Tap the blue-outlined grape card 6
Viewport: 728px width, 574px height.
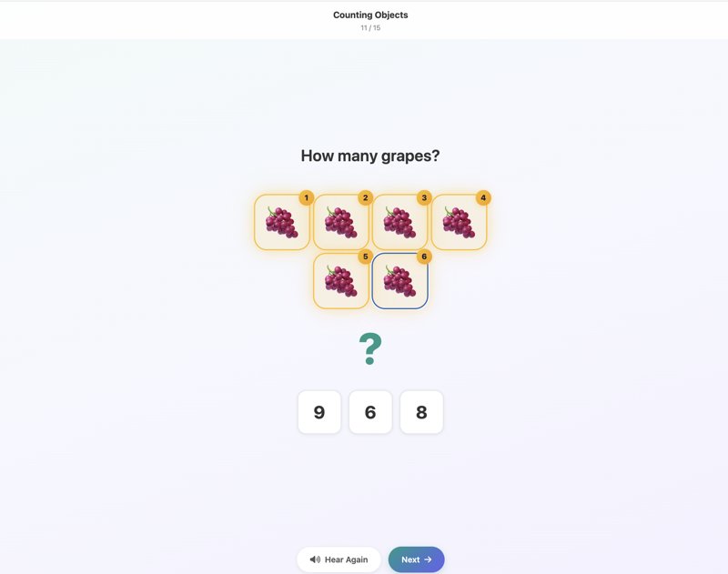[x=399, y=281]
